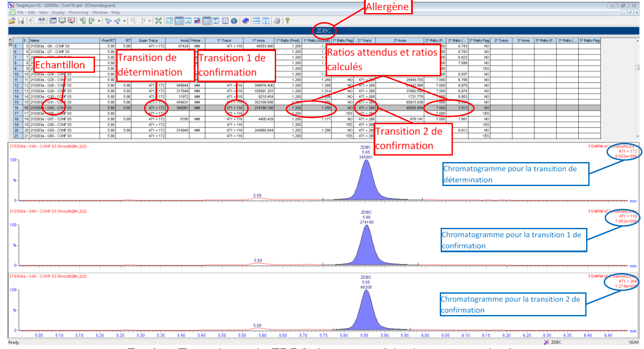Open dropdown arrow next to next-sample icon
Viewport: 644px width, 349px height.
(x=99, y=20)
